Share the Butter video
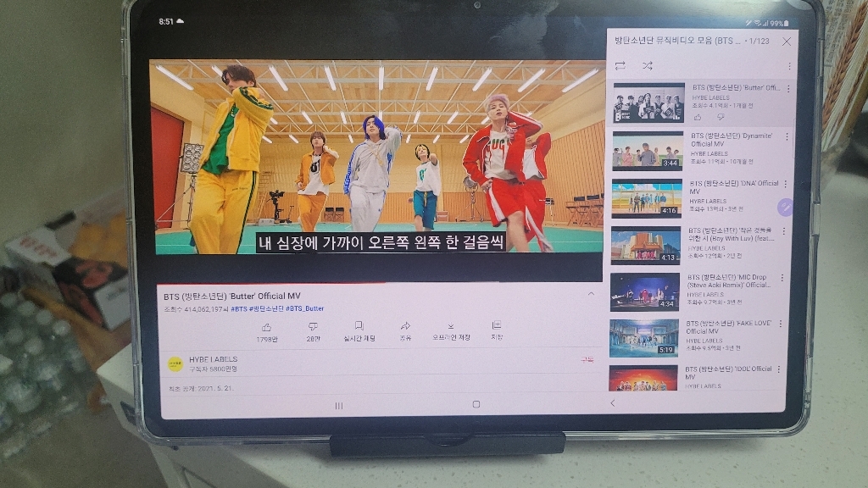The height and width of the screenshot is (488, 868). [x=405, y=331]
